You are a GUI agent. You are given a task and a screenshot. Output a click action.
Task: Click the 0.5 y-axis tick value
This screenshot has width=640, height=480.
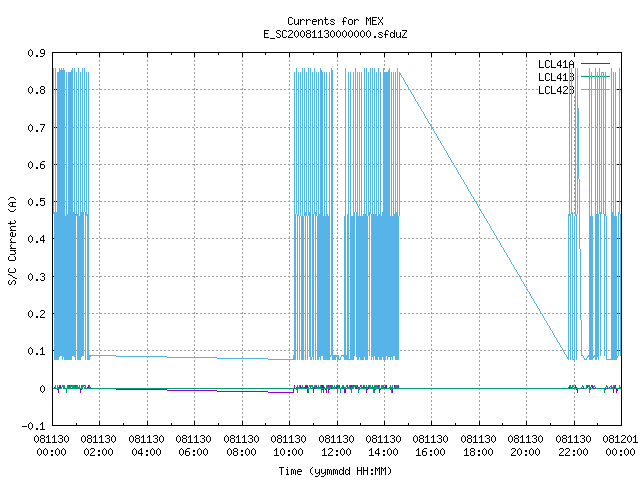[x=36, y=202]
